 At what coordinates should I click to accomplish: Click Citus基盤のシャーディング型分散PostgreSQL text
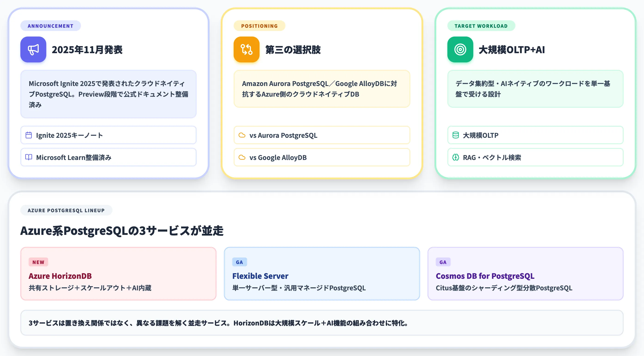coord(504,288)
